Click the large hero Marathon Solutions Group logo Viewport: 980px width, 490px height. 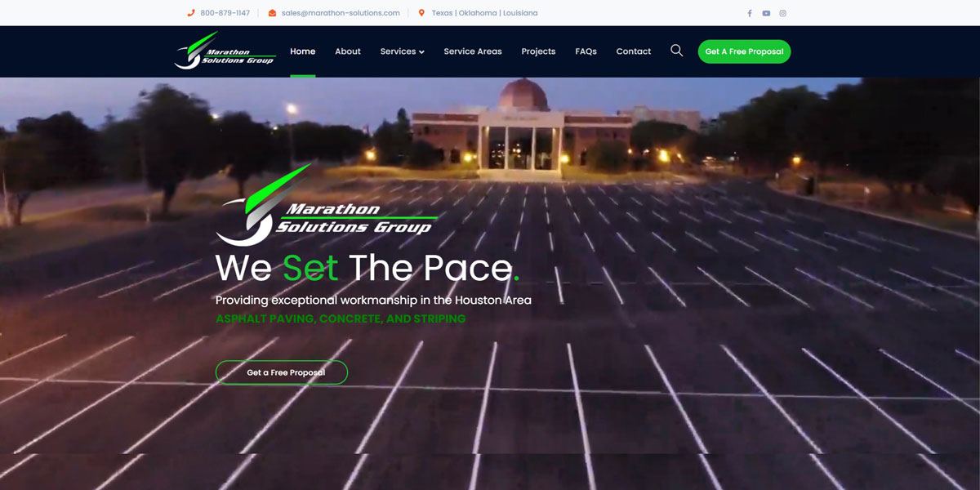[x=327, y=205]
